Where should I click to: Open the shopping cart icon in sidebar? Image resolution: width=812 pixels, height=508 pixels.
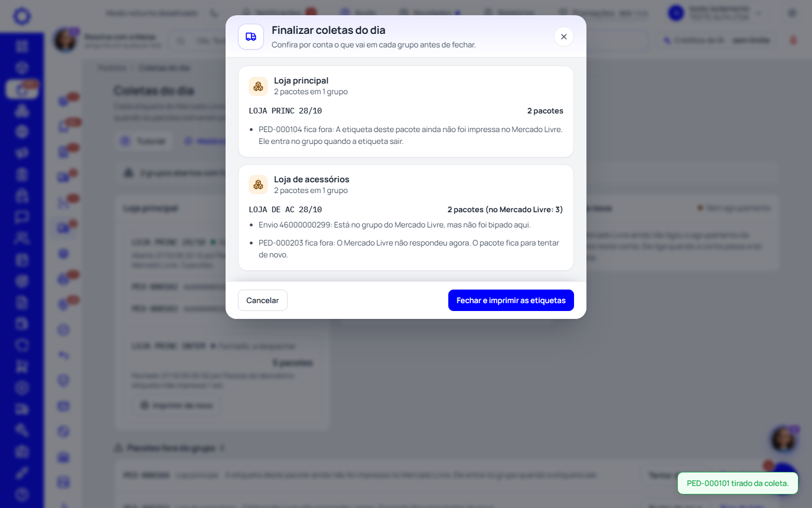coord(22,366)
